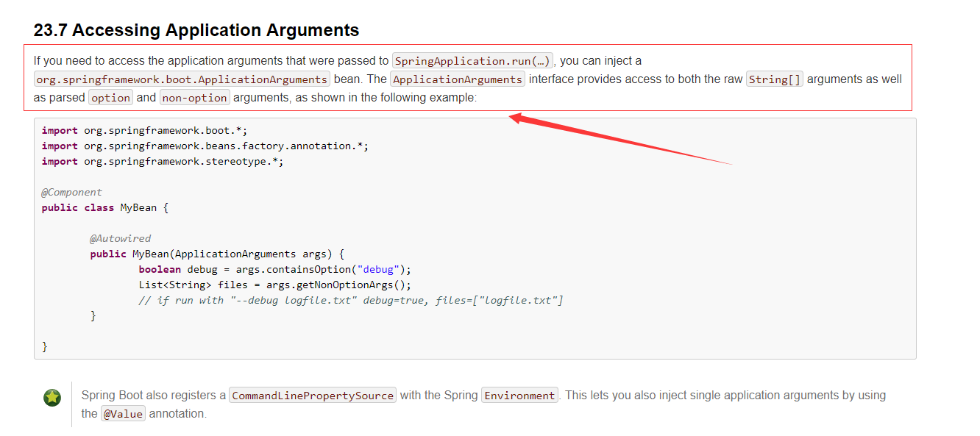Click the import org.springframework.beans.factory.annotation line
Screen dimensions: 980x436
pos(205,146)
